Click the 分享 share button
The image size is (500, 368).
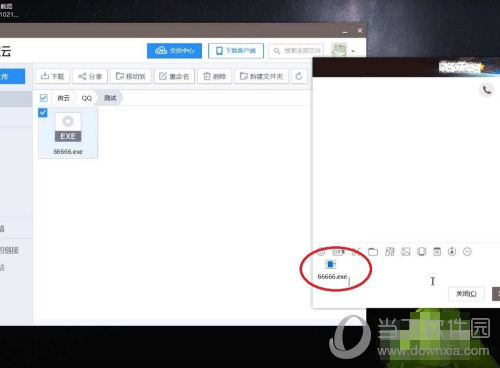(x=90, y=76)
